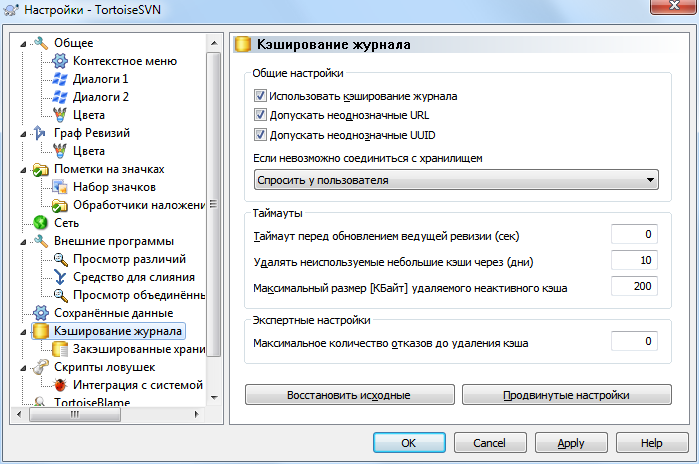The image size is (699, 464).
Task: Click the tree's horizontal scrollbar thumb
Action: (74, 415)
